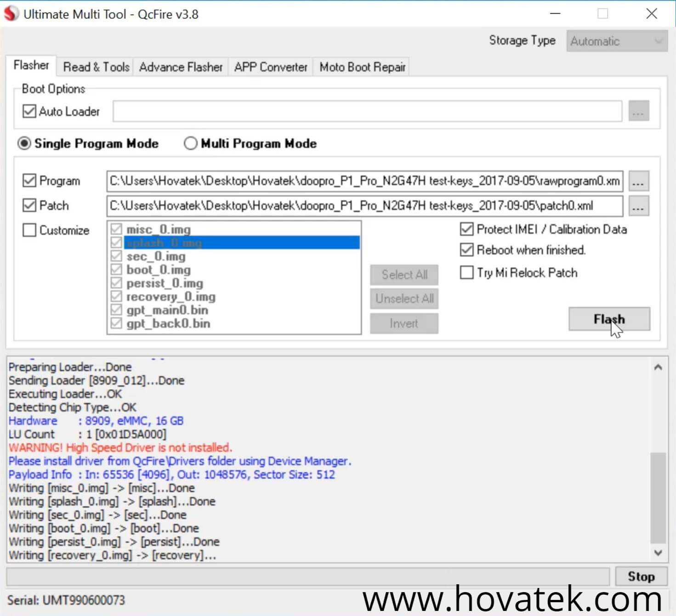Click the browse button next to Patch file
The height and width of the screenshot is (616, 676).
pyautogui.click(x=638, y=206)
